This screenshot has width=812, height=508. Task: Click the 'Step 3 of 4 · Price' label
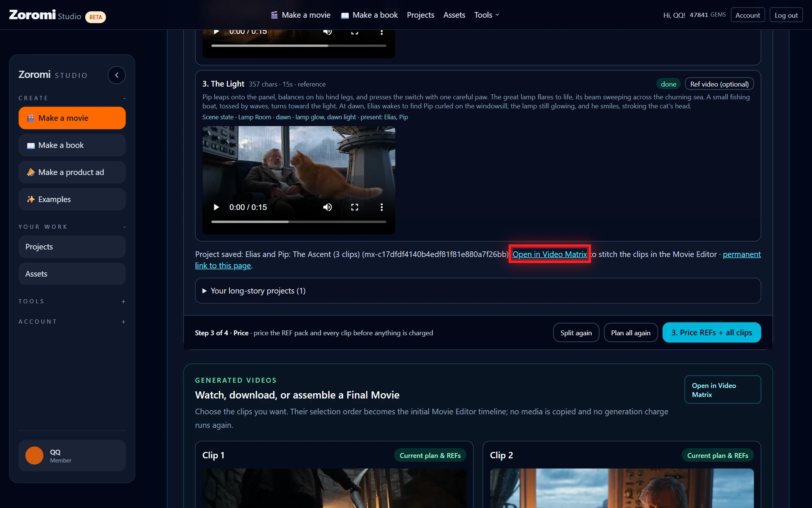click(x=222, y=333)
